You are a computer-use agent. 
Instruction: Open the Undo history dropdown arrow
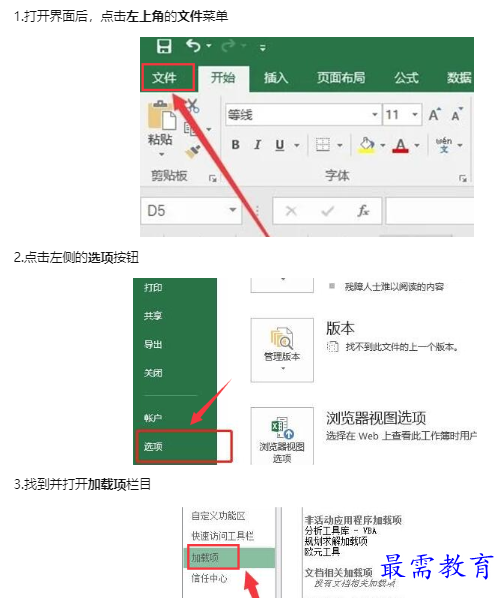point(209,46)
